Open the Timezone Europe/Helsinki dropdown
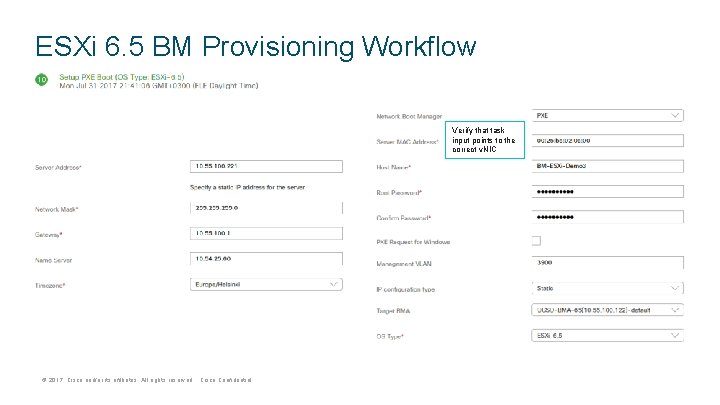 (266, 284)
